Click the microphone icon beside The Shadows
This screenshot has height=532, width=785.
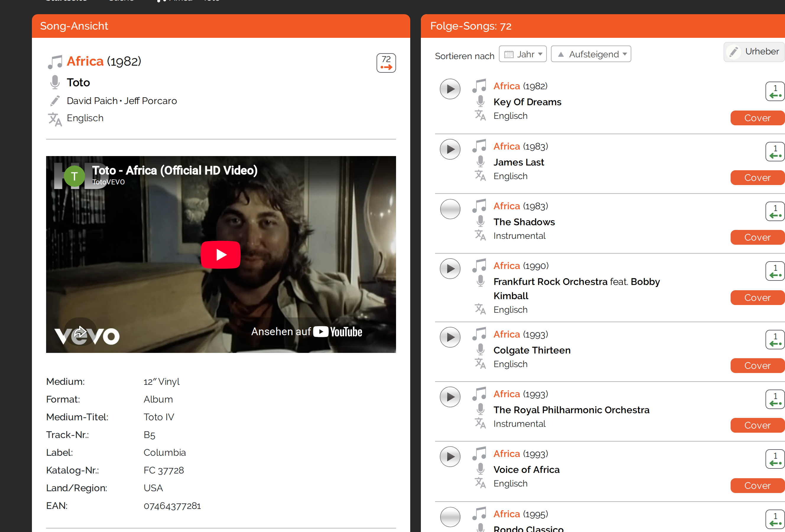pos(480,221)
